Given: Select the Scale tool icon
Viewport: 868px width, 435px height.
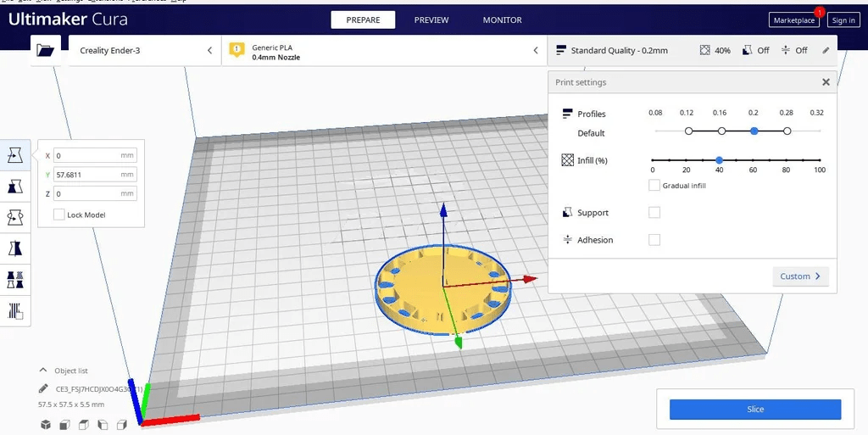Looking at the screenshot, I should [15, 187].
